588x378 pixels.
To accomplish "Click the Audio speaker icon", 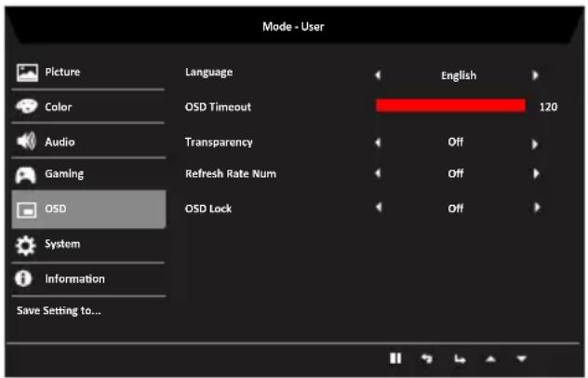I will (x=26, y=142).
